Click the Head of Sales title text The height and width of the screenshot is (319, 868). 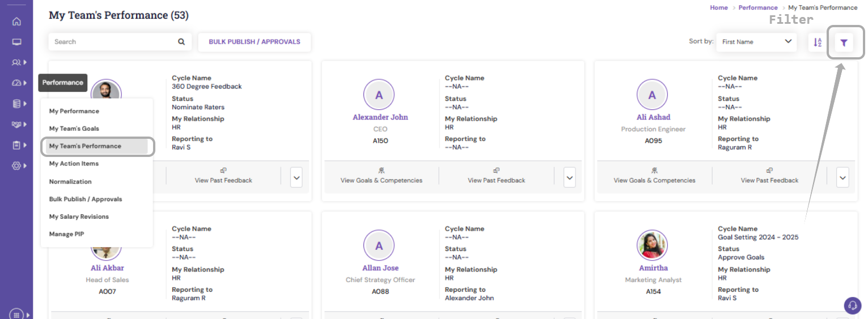pyautogui.click(x=107, y=280)
